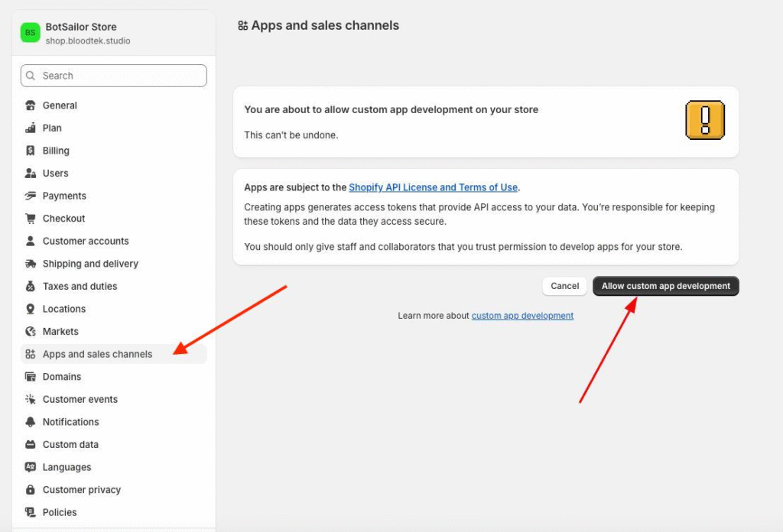Open Checkout settings

(113, 218)
